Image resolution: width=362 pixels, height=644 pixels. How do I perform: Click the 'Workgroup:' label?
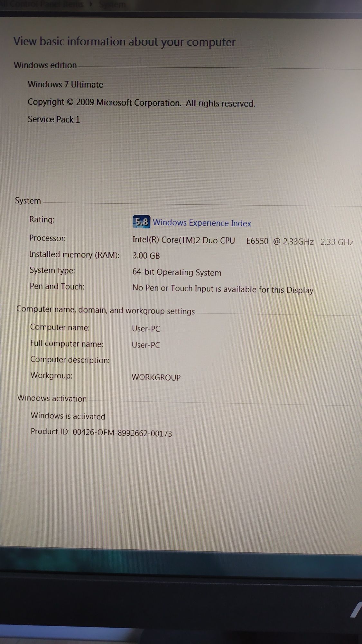point(51,375)
